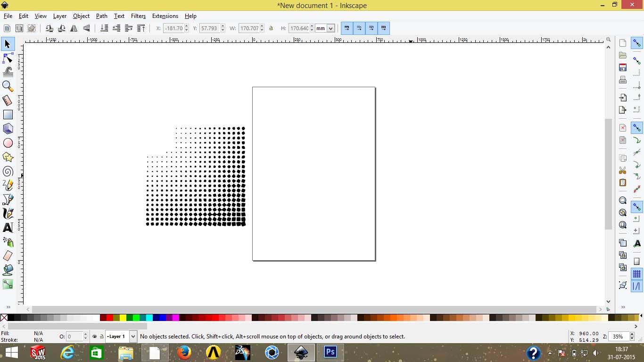Viewport: 644px width, 362px height.
Task: Click the Print document icon
Action: click(623, 80)
